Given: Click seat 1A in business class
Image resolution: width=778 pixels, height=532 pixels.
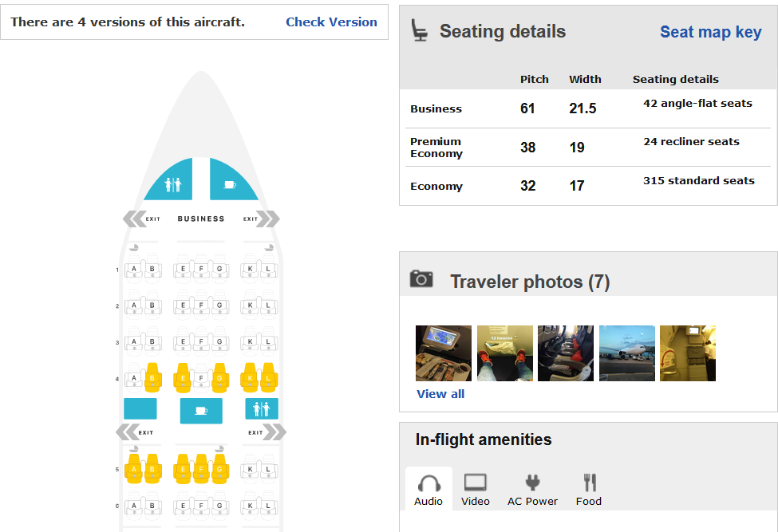Looking at the screenshot, I should click(133, 270).
